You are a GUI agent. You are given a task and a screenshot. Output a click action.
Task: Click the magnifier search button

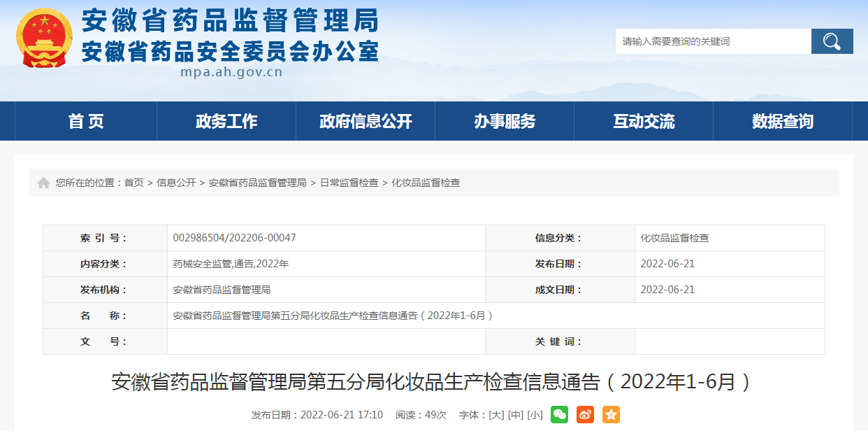pyautogui.click(x=832, y=41)
